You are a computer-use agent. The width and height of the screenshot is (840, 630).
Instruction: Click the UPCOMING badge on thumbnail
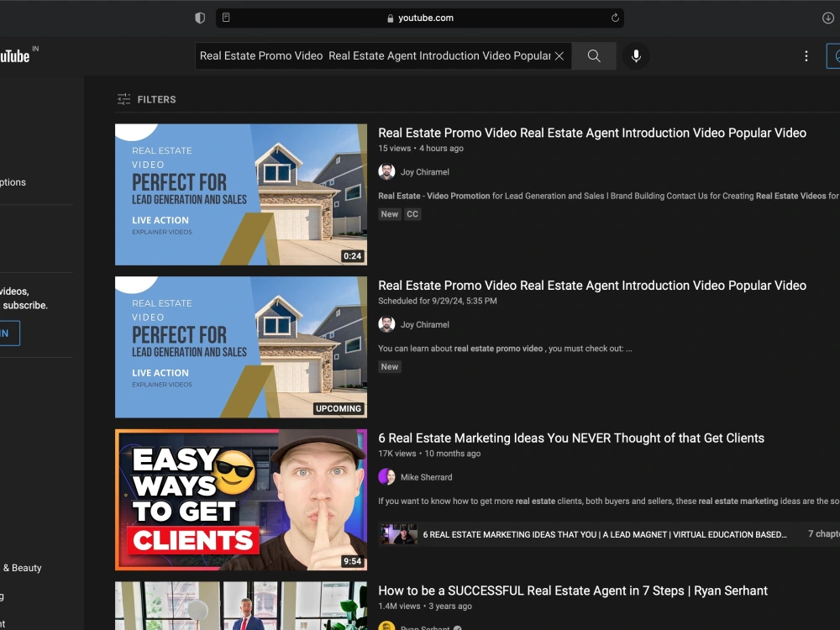(339, 409)
